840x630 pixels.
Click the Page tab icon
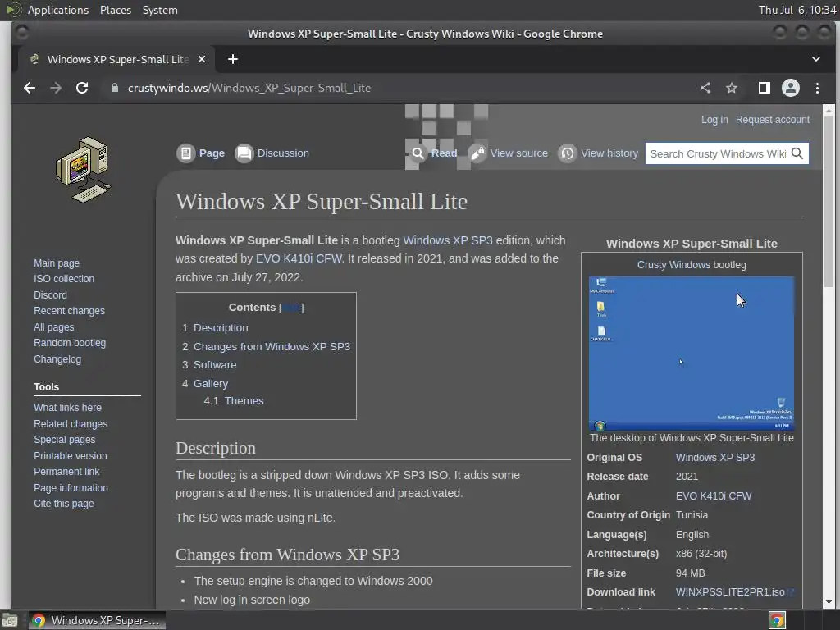pos(186,153)
